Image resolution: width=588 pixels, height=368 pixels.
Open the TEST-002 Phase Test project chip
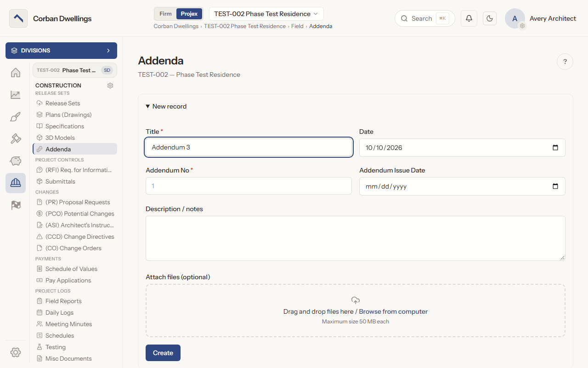[x=74, y=70]
